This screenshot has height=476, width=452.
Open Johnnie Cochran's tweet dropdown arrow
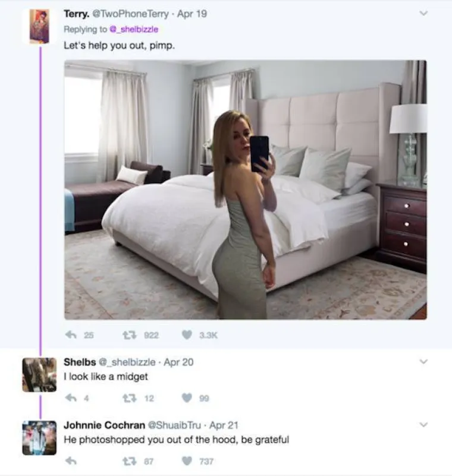(x=423, y=424)
